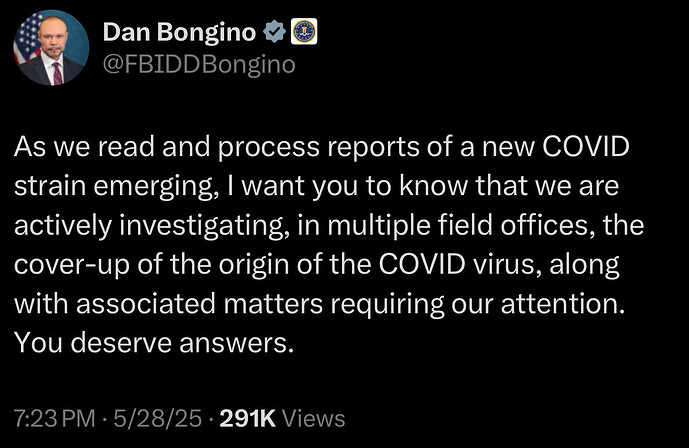Click the blue verified checkmark badge
Screen dimensions: 689x448
pyautogui.click(x=275, y=32)
